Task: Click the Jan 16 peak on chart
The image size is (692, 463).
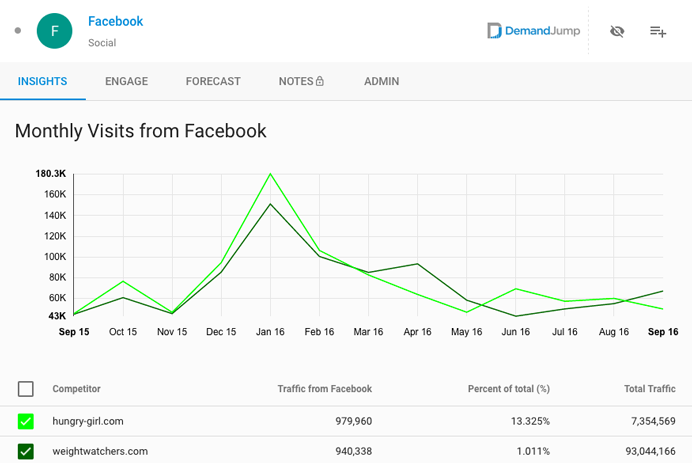Action: click(271, 174)
